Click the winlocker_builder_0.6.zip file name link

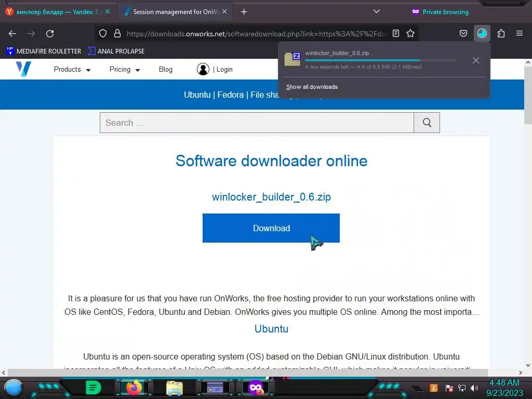(271, 197)
